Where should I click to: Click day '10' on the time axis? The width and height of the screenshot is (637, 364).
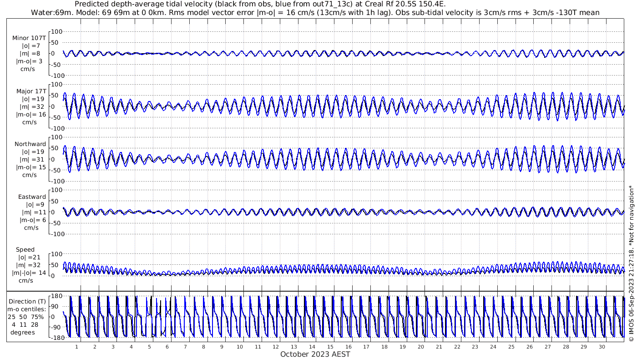point(240,347)
